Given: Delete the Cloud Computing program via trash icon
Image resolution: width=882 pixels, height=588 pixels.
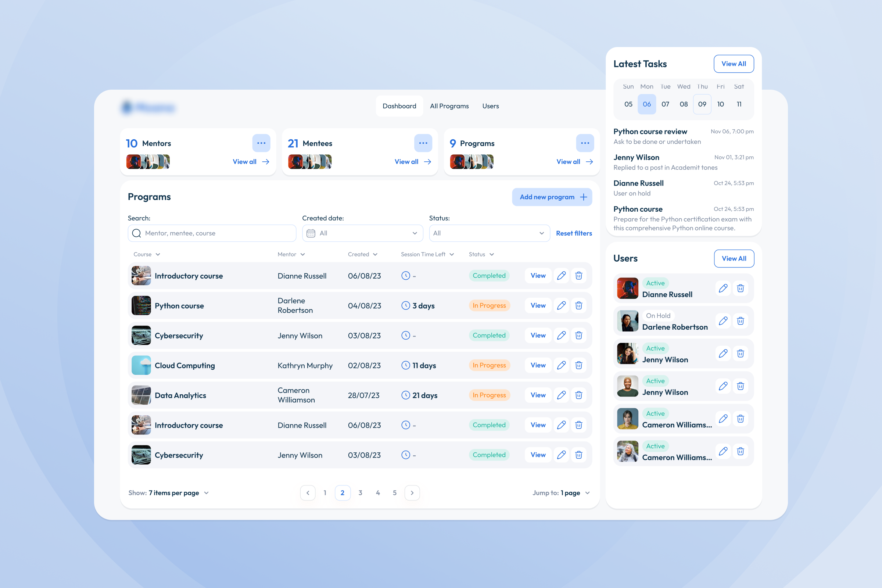Looking at the screenshot, I should 578,365.
